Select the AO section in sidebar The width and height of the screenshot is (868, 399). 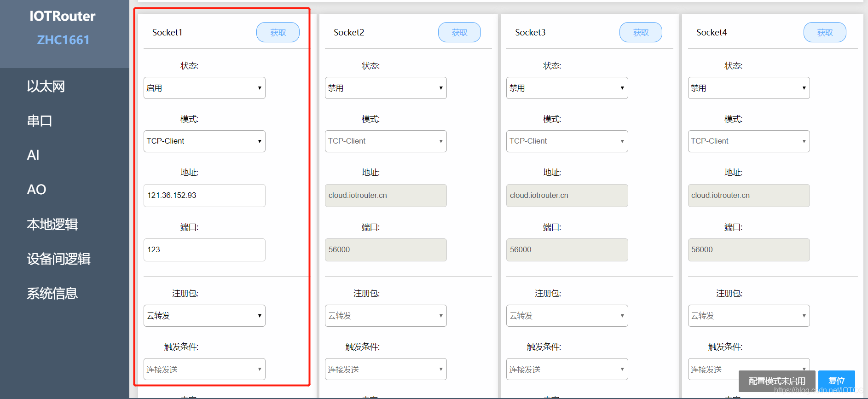[x=36, y=189]
